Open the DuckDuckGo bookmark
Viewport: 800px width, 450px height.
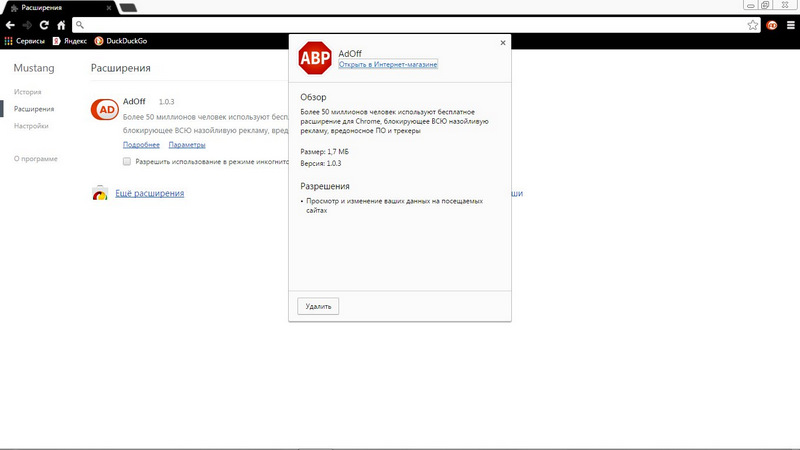click(x=121, y=41)
